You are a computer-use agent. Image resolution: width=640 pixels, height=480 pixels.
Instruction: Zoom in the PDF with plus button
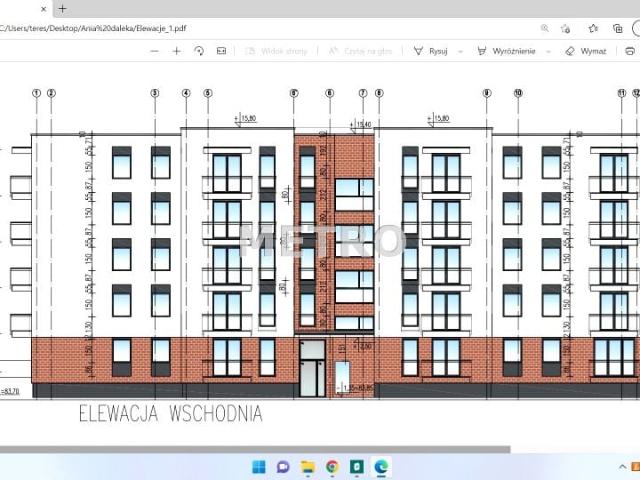(x=176, y=51)
